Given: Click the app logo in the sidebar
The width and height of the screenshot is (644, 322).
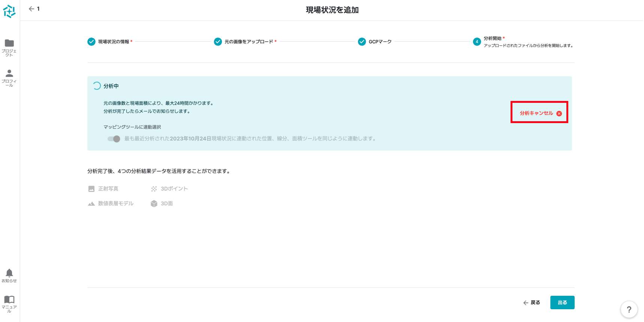Looking at the screenshot, I should [x=9, y=12].
